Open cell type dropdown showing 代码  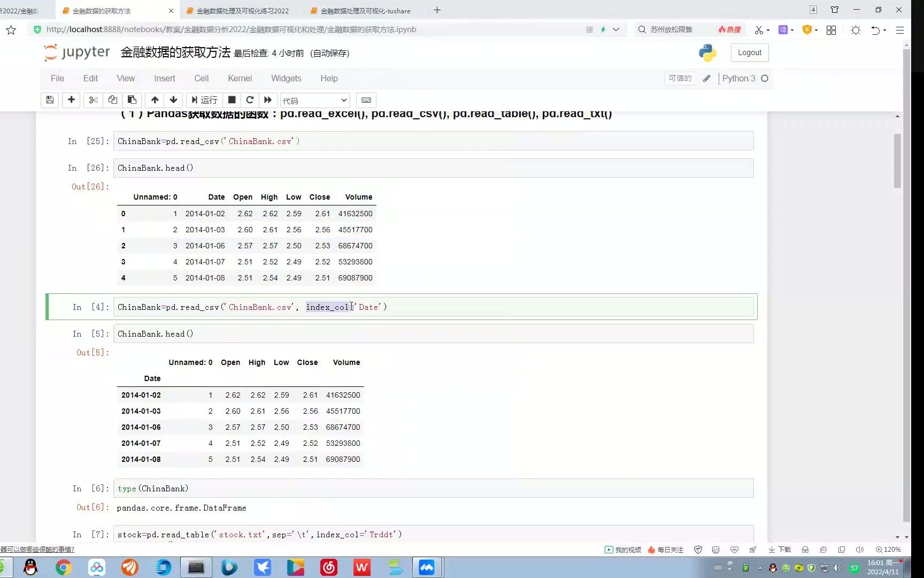[315, 101]
